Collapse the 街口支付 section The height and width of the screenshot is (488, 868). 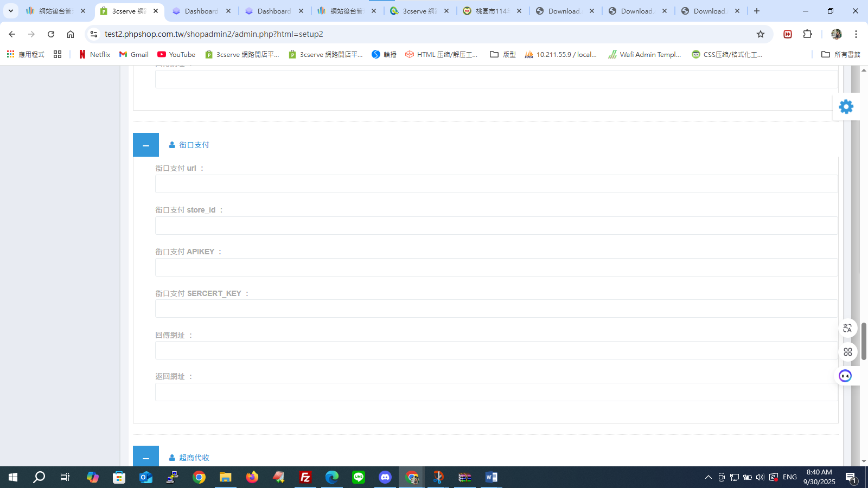[x=146, y=145]
